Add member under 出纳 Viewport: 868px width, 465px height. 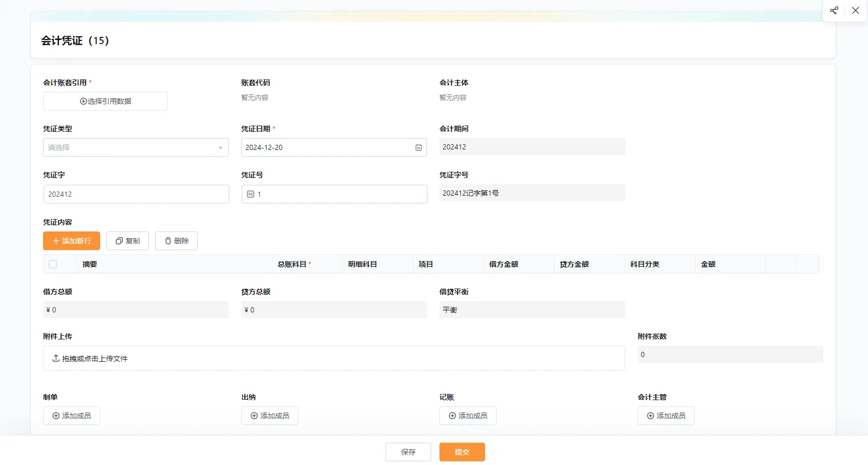click(270, 416)
